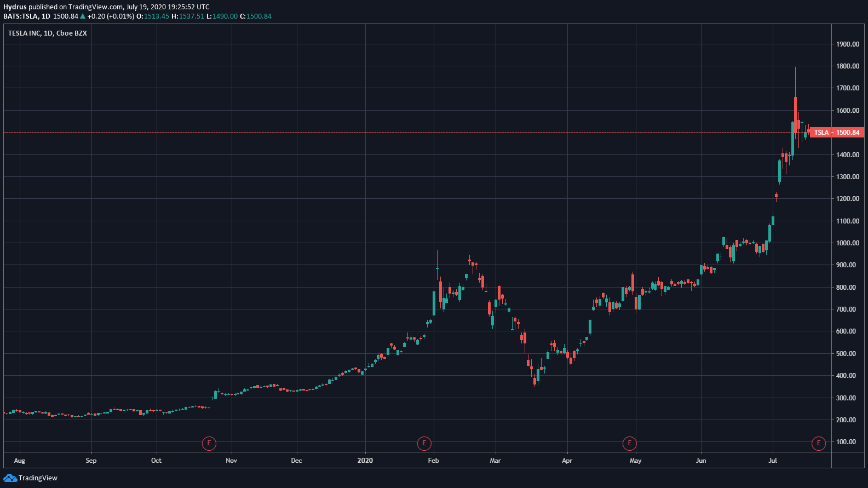
Task: Click the Sep label on time axis
Action: pyautogui.click(x=91, y=461)
